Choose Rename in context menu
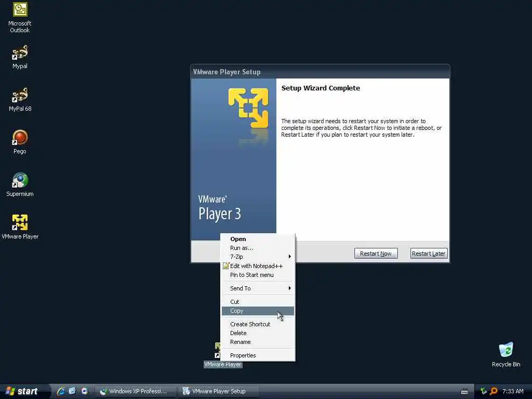Screen dimensions: 532x399 tap(258, 342)
